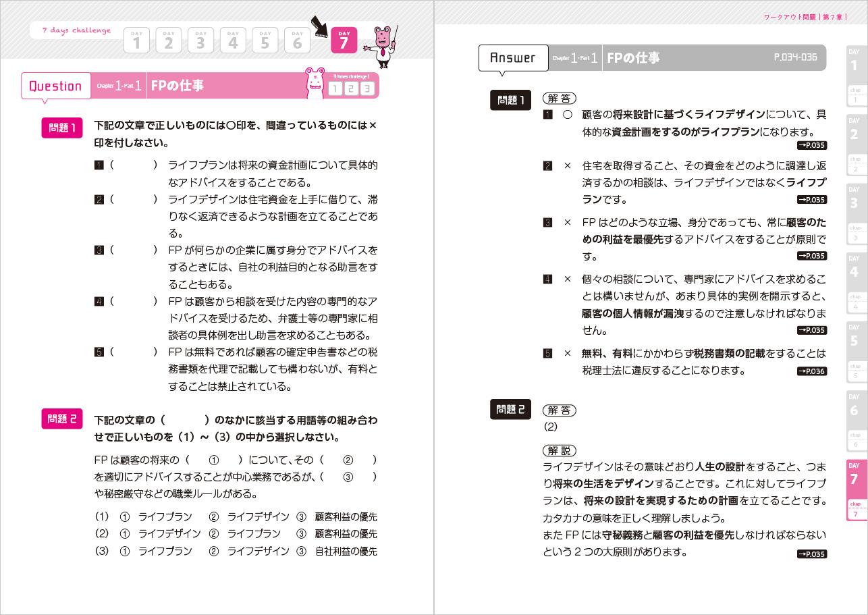Click the black 問題2 label on answer page
868x615 pixels.
pyautogui.click(x=511, y=409)
